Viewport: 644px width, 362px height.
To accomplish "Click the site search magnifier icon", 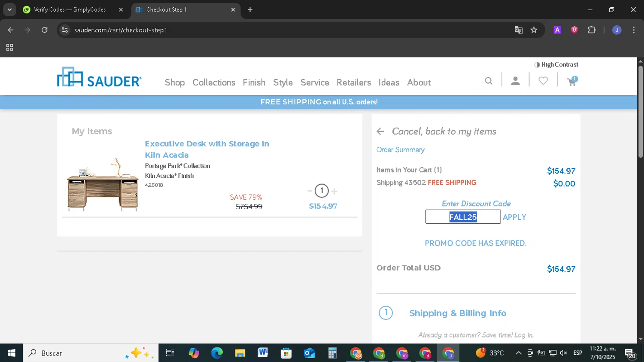I will tap(489, 81).
